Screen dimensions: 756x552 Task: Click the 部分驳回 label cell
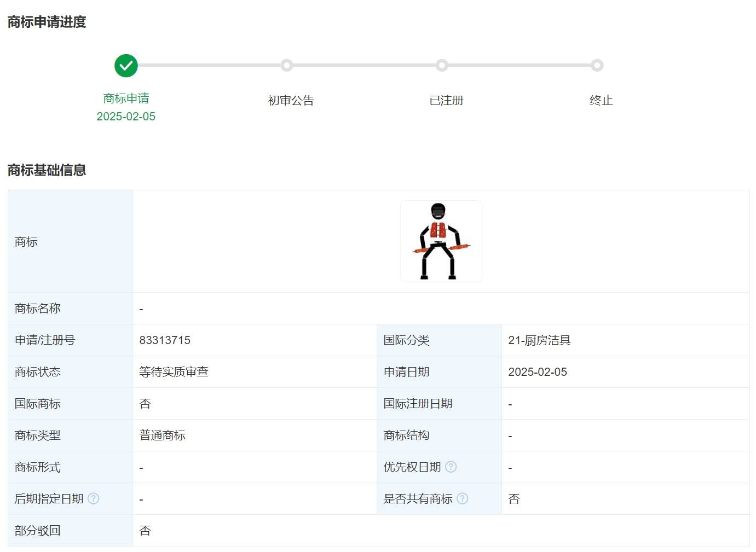coord(70,531)
